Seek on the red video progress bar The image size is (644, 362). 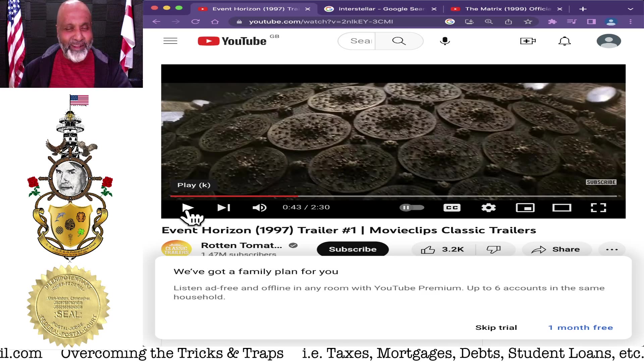point(393,196)
